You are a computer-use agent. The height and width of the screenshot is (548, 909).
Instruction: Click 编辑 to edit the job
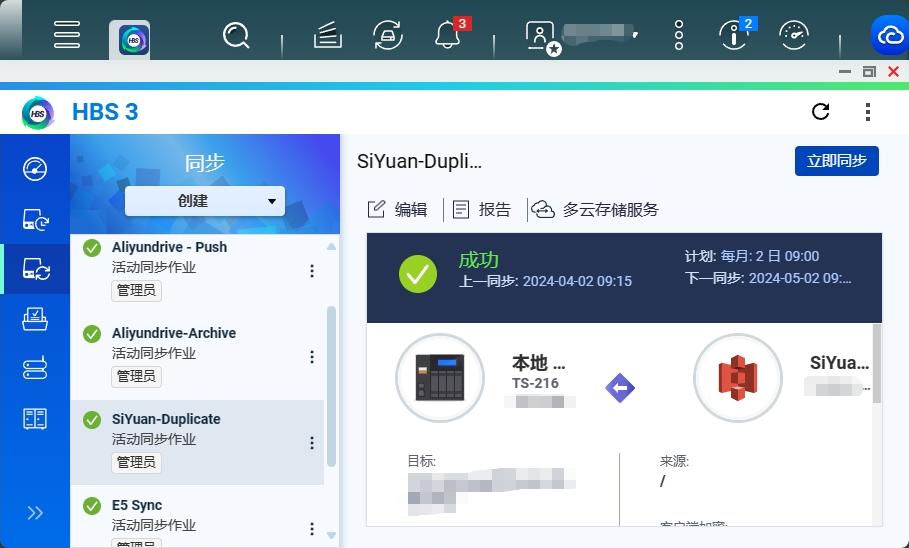point(398,209)
